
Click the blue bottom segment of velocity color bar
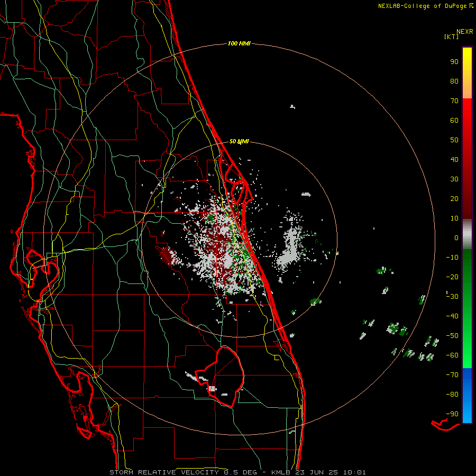click(467, 396)
